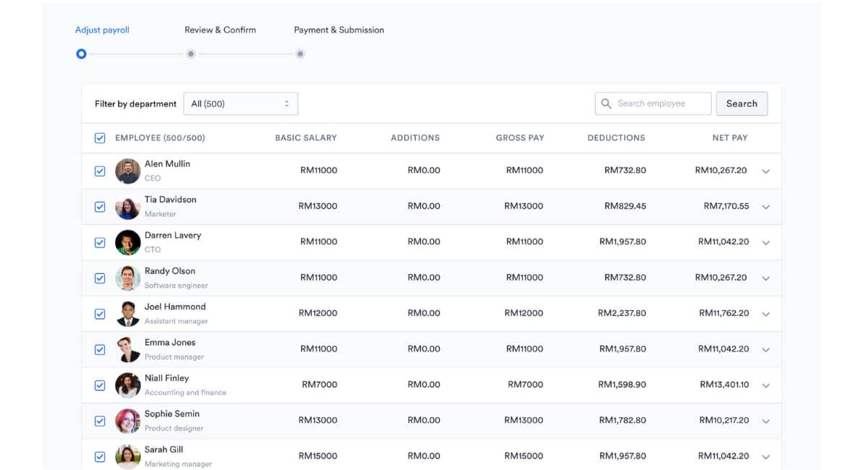Click the Review & Confirm step circle
Viewport: 868px width, 470px height.
point(190,54)
